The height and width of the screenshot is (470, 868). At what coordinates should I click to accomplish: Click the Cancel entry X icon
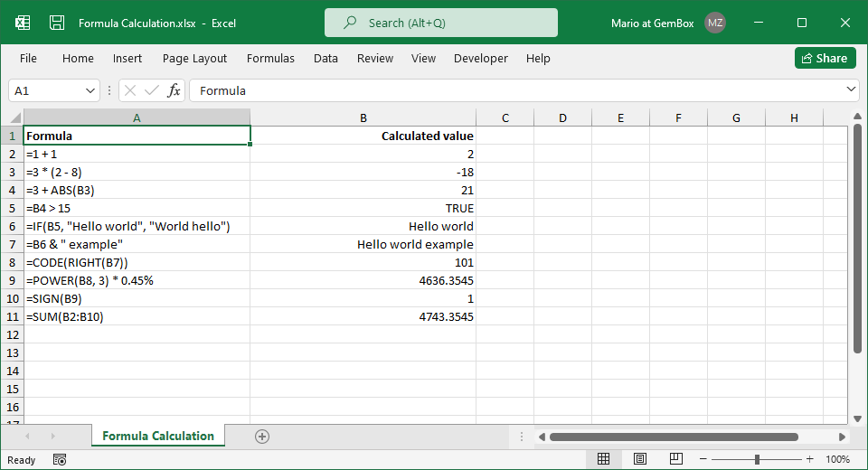tap(130, 90)
